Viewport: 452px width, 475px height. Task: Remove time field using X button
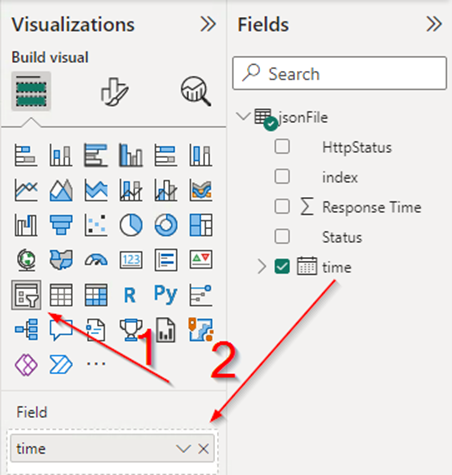pyautogui.click(x=204, y=449)
